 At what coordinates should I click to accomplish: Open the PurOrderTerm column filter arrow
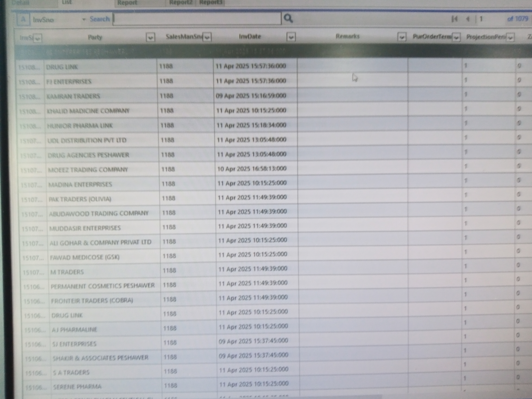point(456,37)
